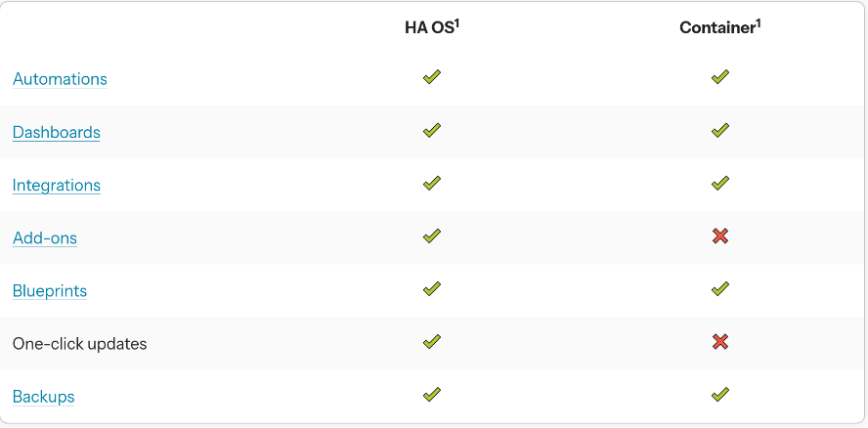This screenshot has width=868, height=428.
Task: Click HA OS checkmark for Blueprints
Action: pyautogui.click(x=432, y=288)
